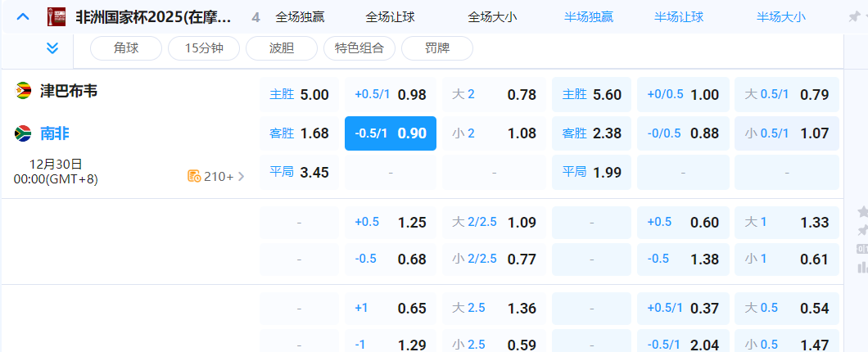868x352 pixels.
Task: Bet on 主胜 5.00 full-time
Action: click(299, 95)
